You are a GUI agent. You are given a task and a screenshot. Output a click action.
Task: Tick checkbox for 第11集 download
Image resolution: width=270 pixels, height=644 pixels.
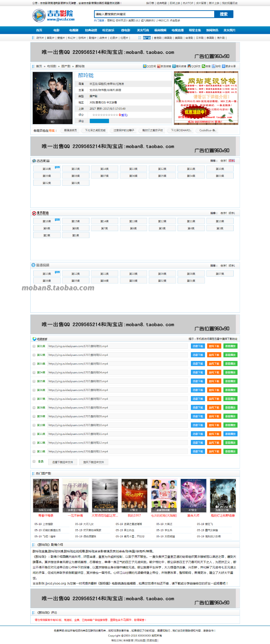coord(34,434)
